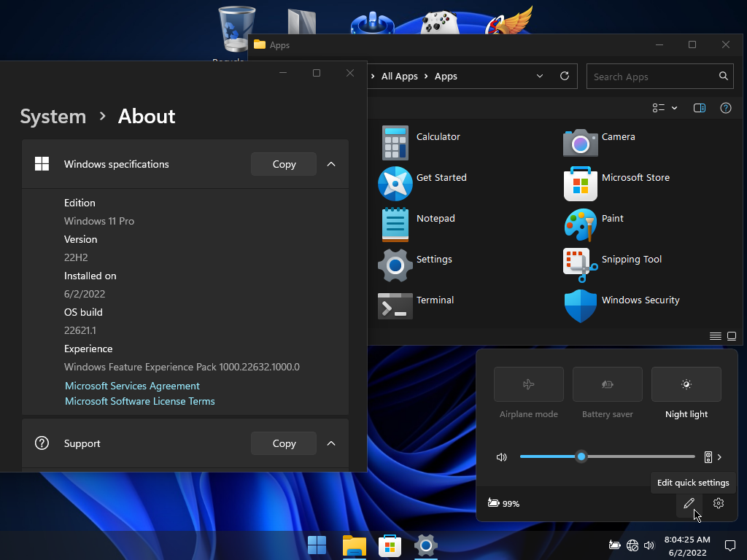Open Windows Security from the Apps window
Screen dimensions: 747x560
(x=580, y=306)
